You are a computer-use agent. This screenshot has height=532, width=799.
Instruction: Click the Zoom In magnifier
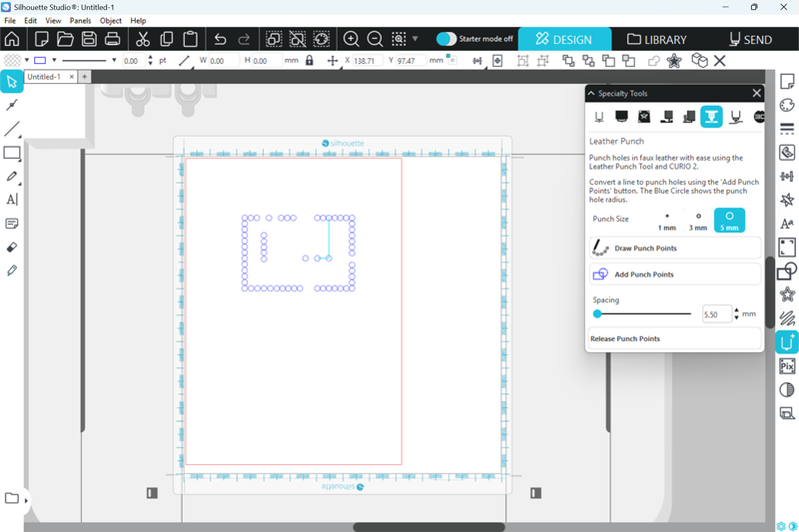tap(352, 39)
